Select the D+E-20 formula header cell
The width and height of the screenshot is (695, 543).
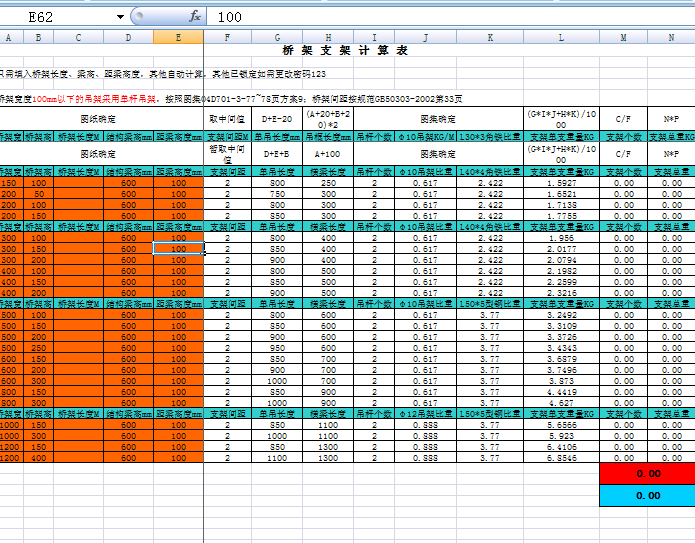tap(277, 119)
